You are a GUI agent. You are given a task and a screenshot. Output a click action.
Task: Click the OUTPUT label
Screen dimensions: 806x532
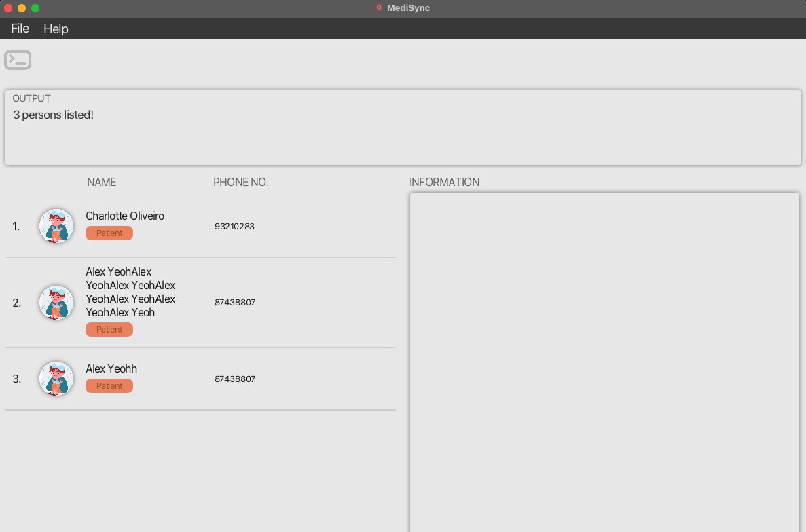point(31,98)
